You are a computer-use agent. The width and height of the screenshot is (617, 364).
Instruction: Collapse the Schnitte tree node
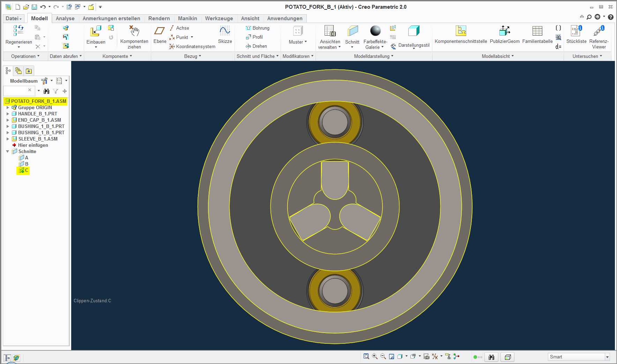click(8, 151)
